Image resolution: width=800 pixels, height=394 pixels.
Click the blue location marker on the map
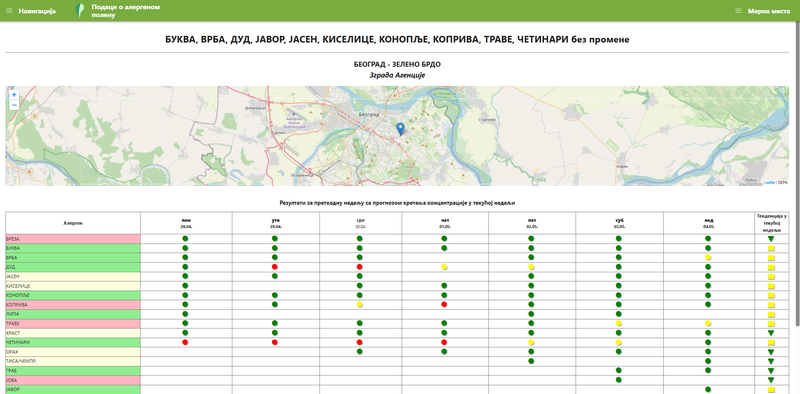pos(401,129)
